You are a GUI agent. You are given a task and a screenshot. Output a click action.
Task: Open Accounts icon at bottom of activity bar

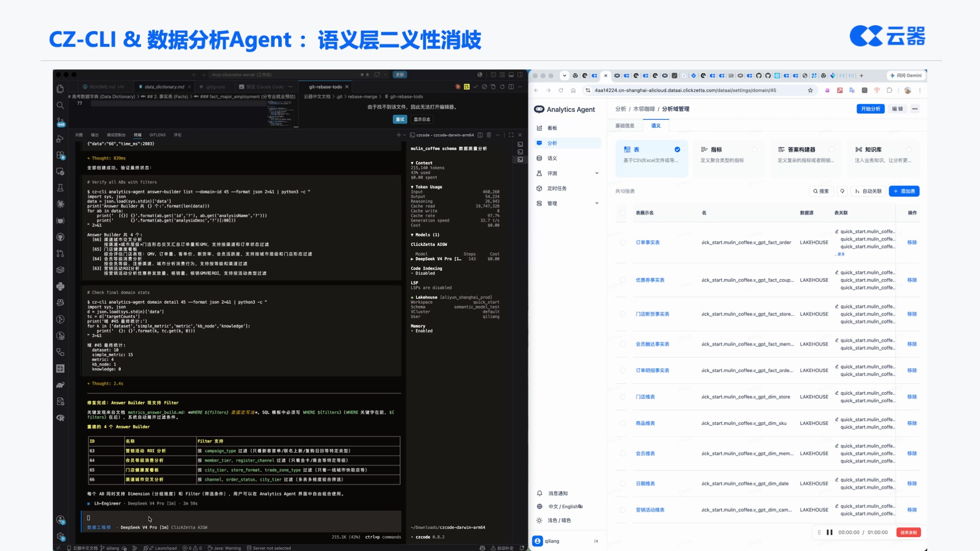(x=60, y=520)
